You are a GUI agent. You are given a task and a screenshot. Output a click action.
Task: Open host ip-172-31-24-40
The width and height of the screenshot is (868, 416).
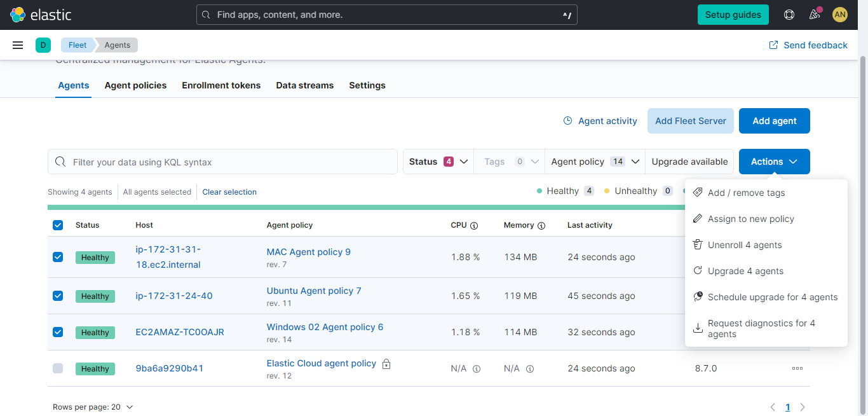click(174, 296)
